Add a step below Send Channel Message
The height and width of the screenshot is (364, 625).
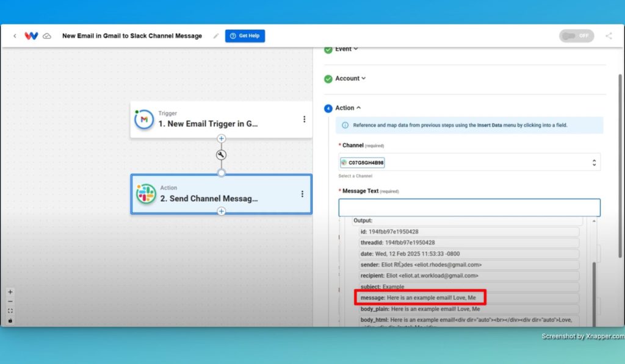tap(221, 211)
